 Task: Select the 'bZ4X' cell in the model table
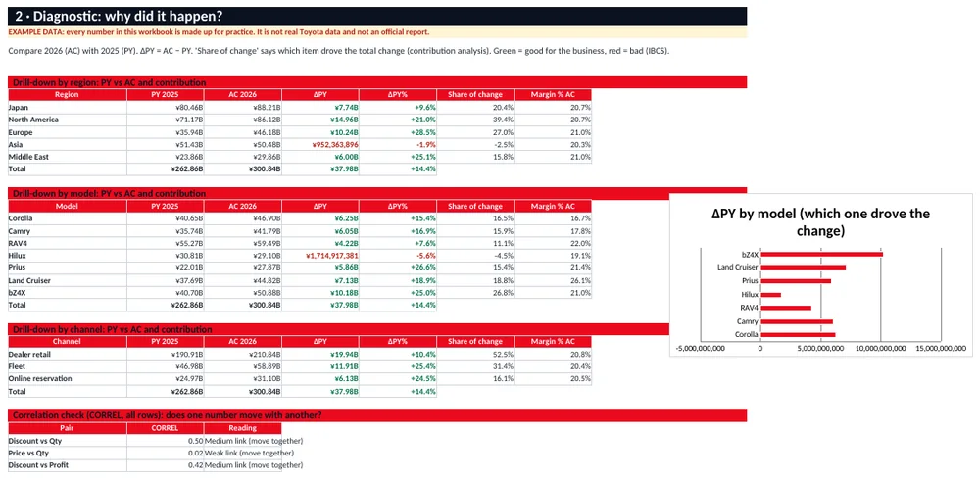pos(68,292)
